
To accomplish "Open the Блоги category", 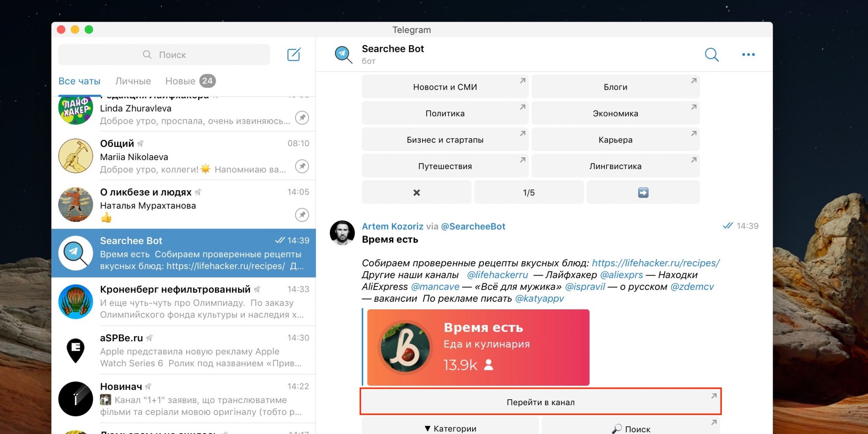I will pos(615,87).
